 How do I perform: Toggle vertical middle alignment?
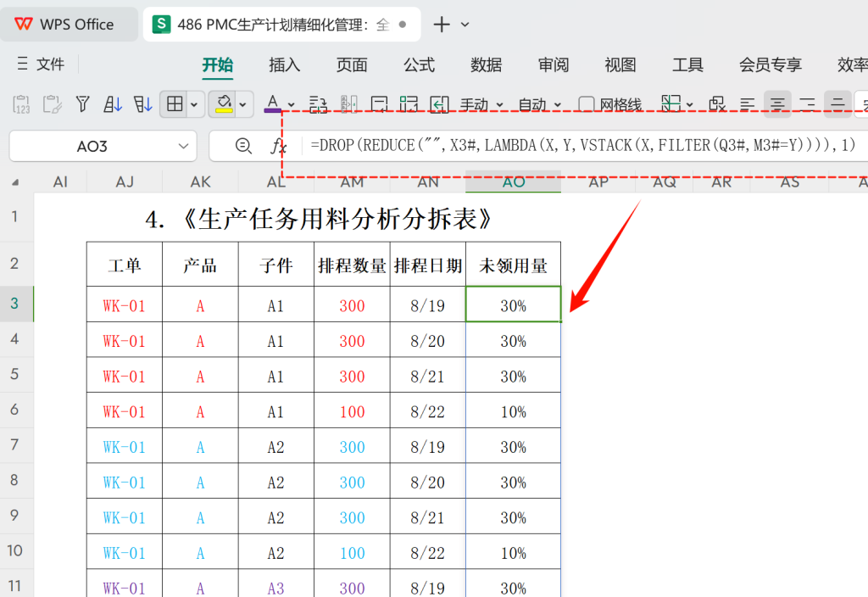pos(837,104)
